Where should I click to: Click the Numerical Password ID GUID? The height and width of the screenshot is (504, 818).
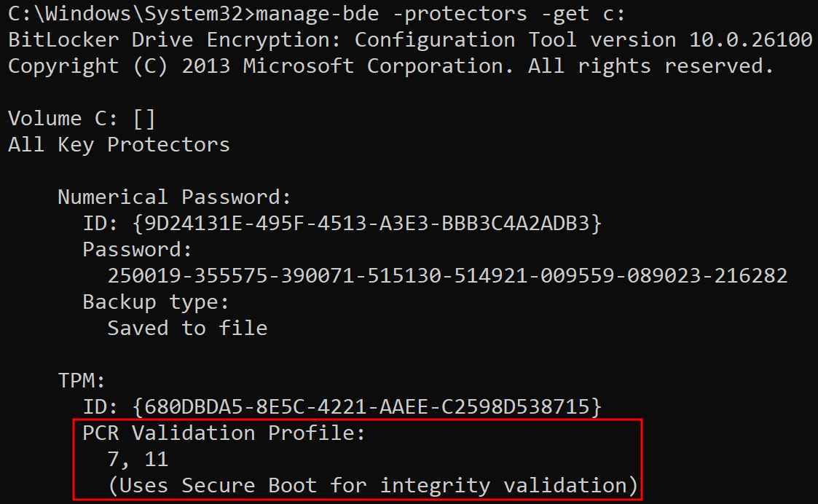pyautogui.click(x=366, y=223)
